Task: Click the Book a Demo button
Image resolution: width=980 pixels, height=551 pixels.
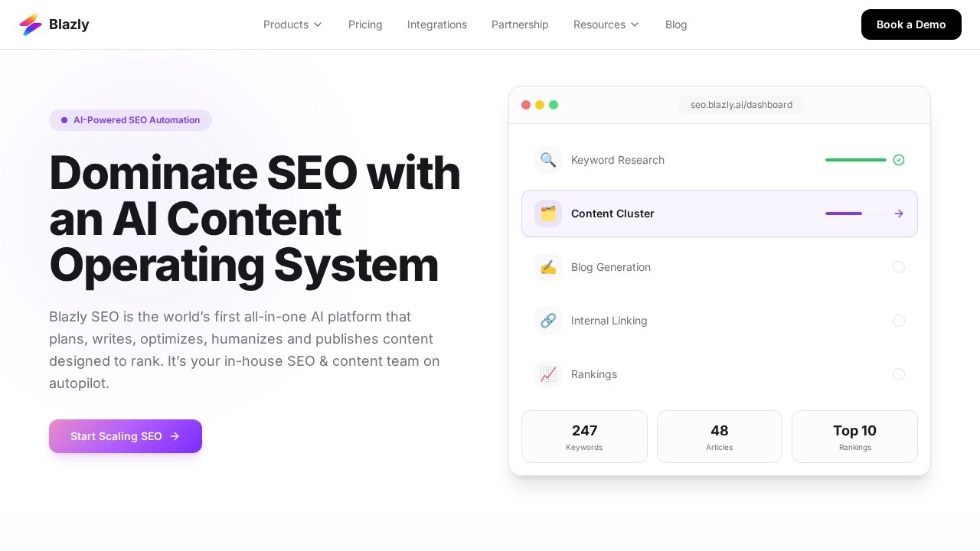Action: coord(911,24)
